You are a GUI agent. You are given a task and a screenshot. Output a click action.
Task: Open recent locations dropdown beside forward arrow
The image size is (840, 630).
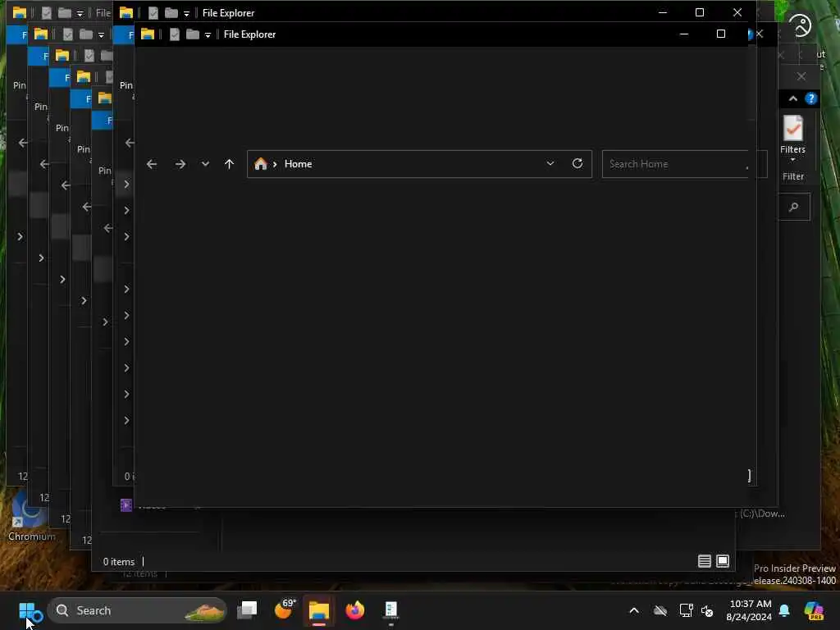(205, 164)
